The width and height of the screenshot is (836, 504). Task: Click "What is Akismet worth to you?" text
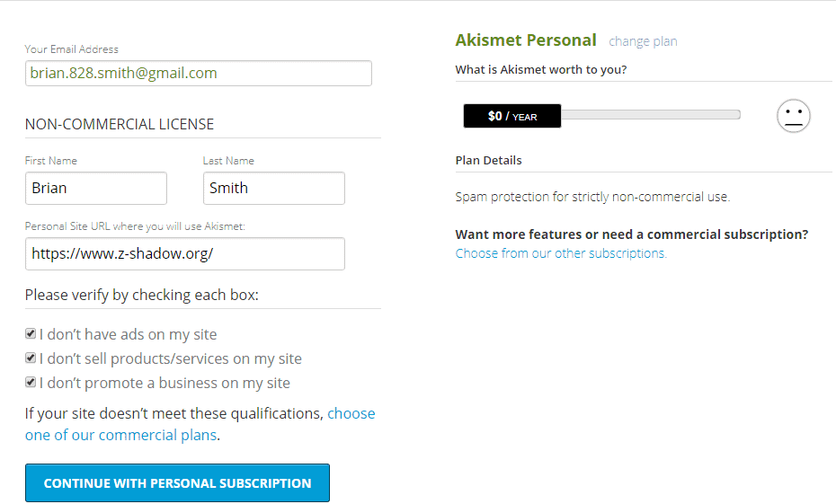point(541,70)
